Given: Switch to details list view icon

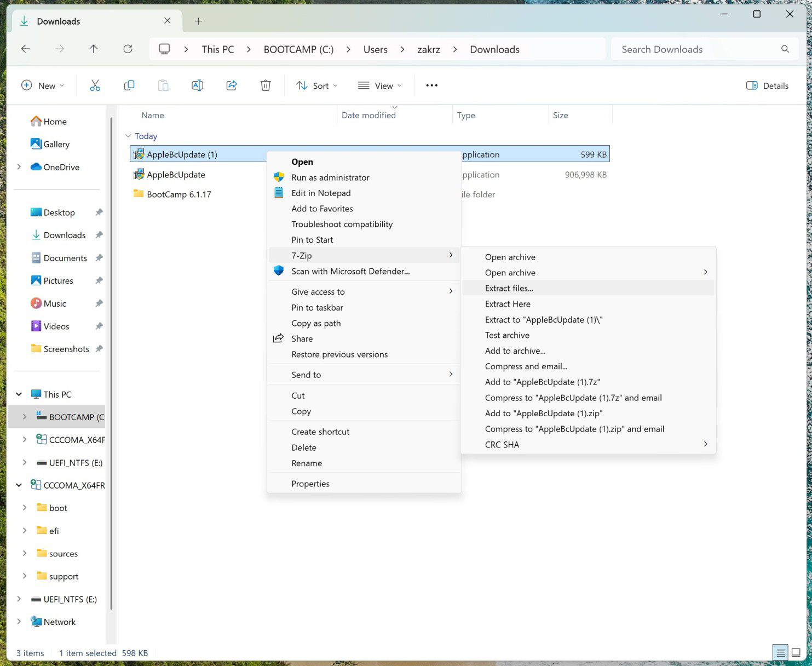Looking at the screenshot, I should click(x=781, y=652).
